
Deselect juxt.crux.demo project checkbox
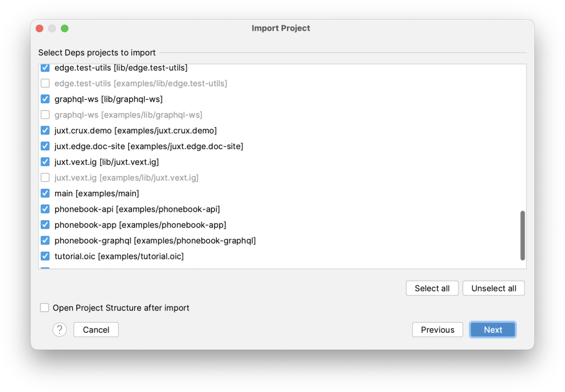coord(45,130)
